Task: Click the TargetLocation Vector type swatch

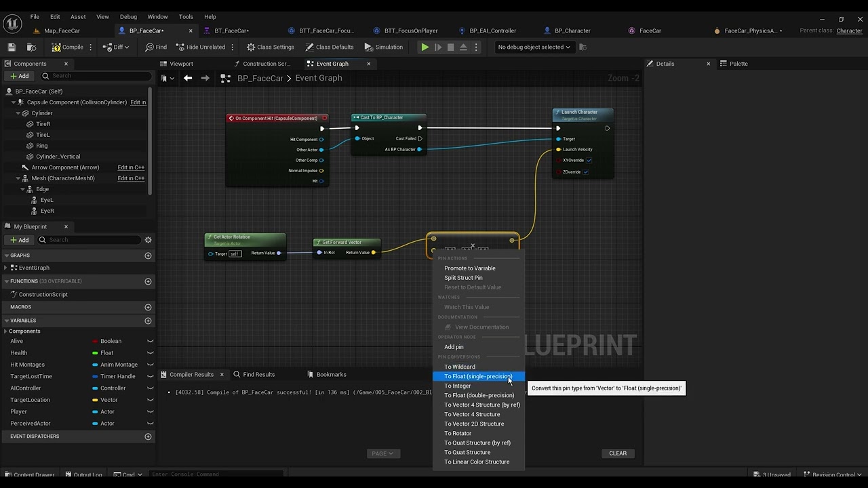Action: [x=95, y=400]
